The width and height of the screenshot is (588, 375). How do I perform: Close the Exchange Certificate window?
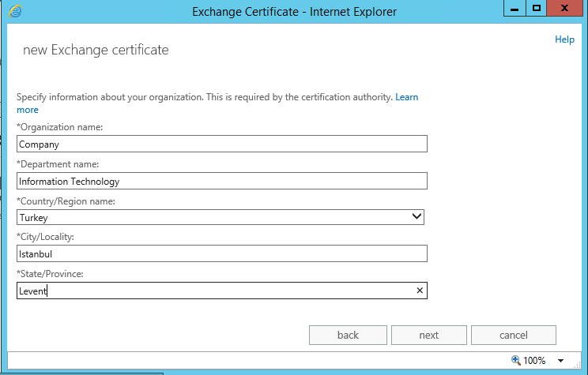(x=567, y=9)
